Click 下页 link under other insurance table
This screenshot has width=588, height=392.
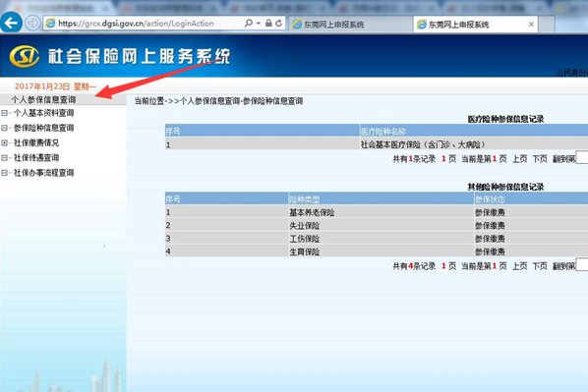(x=540, y=266)
